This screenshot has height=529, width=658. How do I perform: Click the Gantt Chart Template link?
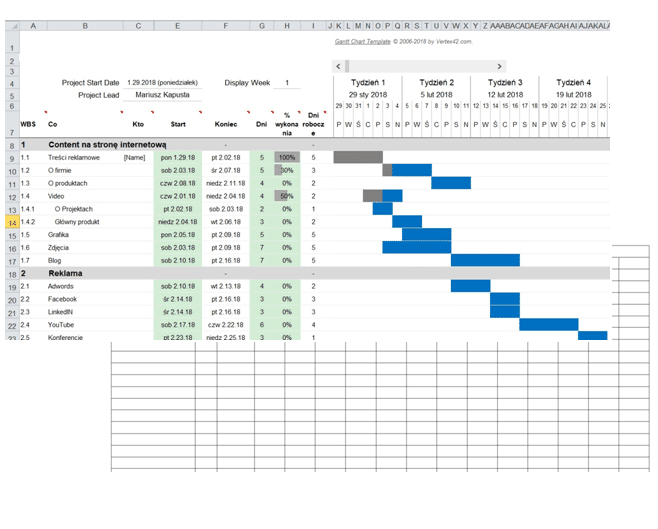point(402,41)
